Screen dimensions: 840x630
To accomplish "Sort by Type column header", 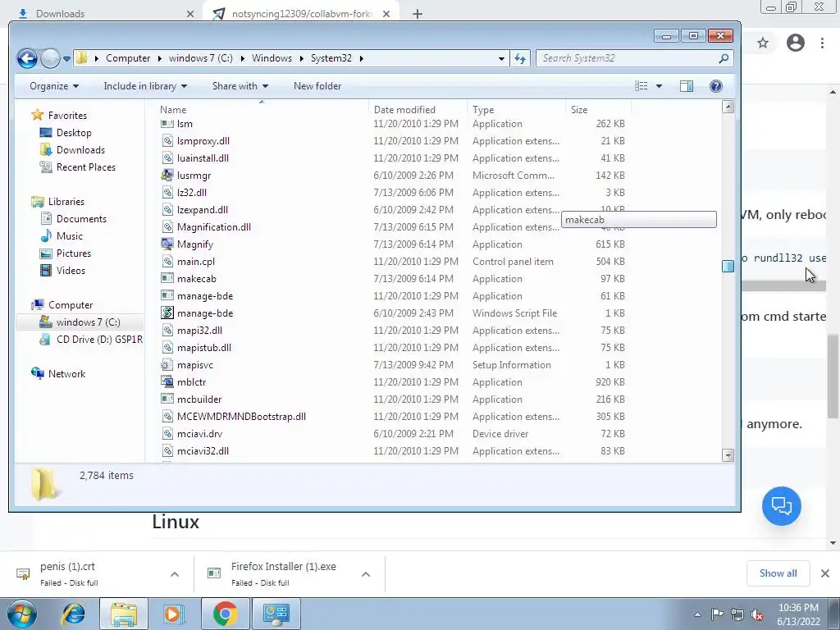I will [x=483, y=110].
